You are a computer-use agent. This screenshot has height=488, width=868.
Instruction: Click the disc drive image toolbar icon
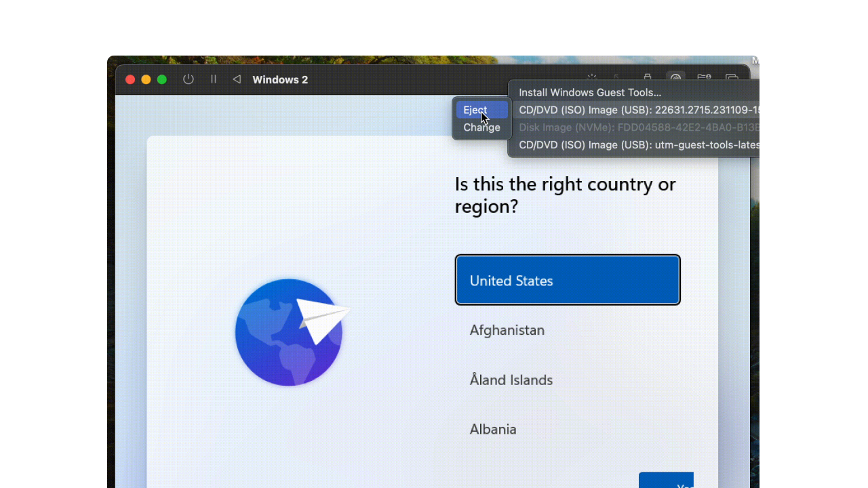click(675, 79)
